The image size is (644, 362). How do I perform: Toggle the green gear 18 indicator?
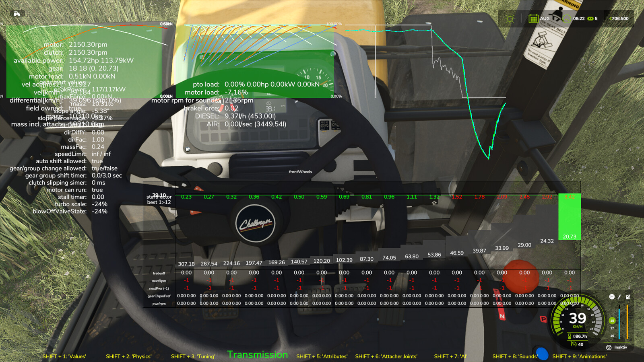[612, 321]
